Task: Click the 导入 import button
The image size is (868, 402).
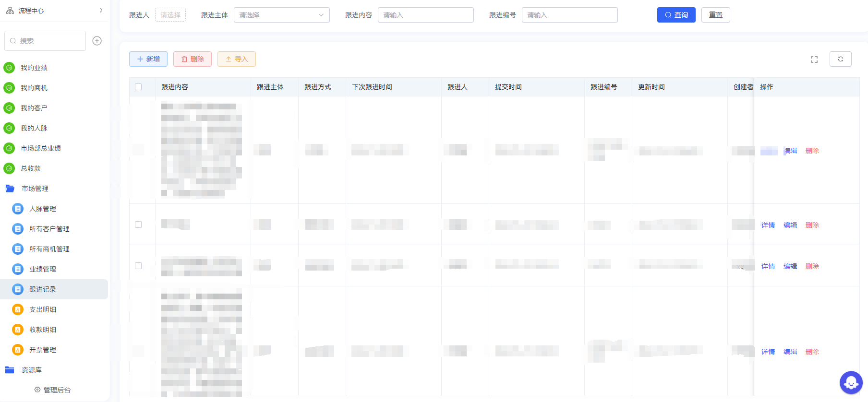Action: 237,59
